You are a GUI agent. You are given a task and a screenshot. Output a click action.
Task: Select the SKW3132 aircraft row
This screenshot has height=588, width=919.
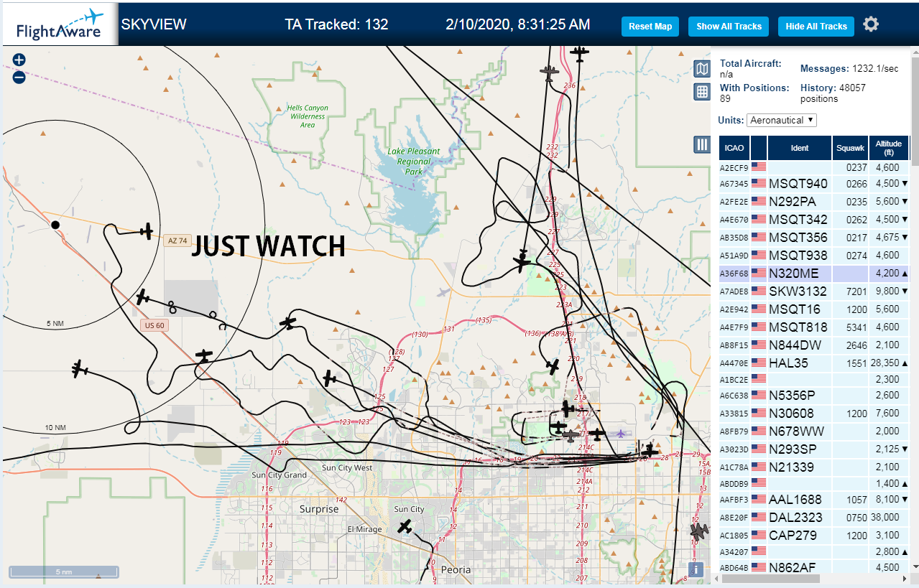[815, 291]
